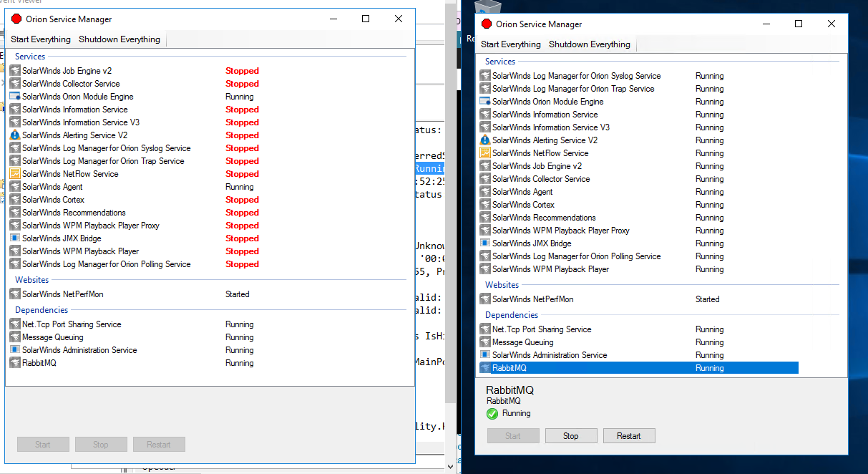Screen dimensions: 868x474
Task: Click Orion Service Manager title icon, right window
Action: 487,24
